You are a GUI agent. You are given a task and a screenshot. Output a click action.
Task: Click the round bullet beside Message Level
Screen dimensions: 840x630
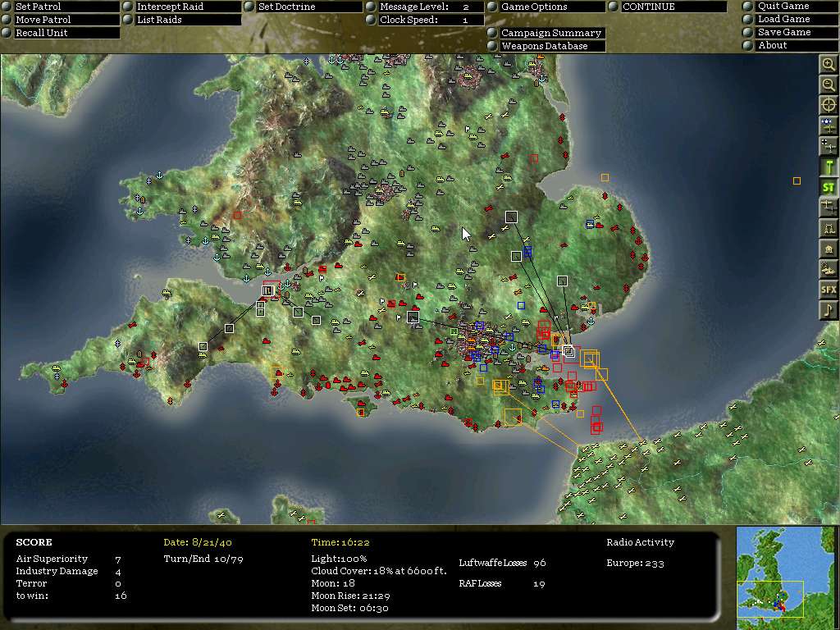[x=371, y=7]
